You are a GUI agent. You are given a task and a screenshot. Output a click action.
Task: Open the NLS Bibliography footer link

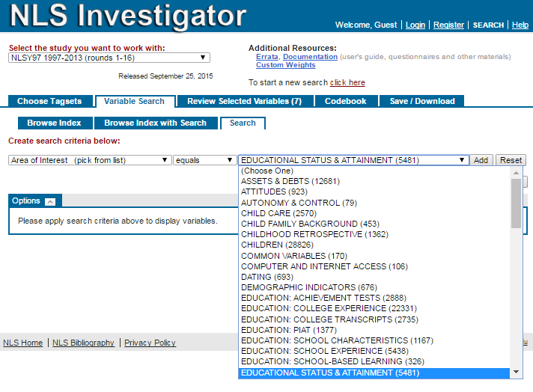pyautogui.click(x=83, y=343)
